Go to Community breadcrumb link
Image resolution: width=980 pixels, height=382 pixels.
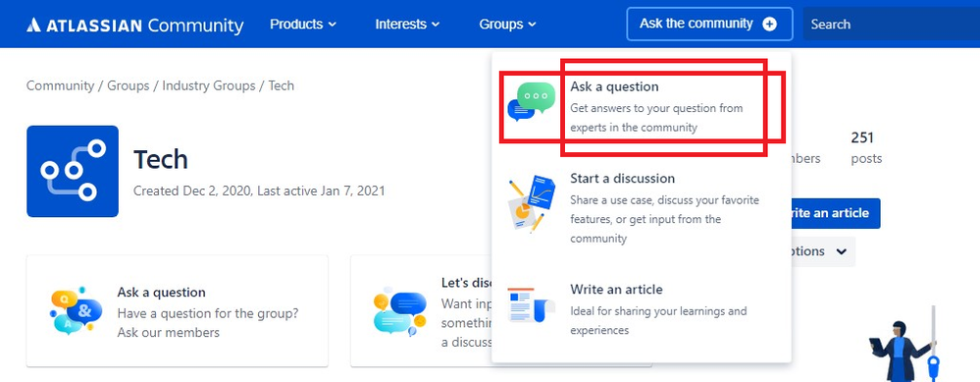(x=60, y=85)
